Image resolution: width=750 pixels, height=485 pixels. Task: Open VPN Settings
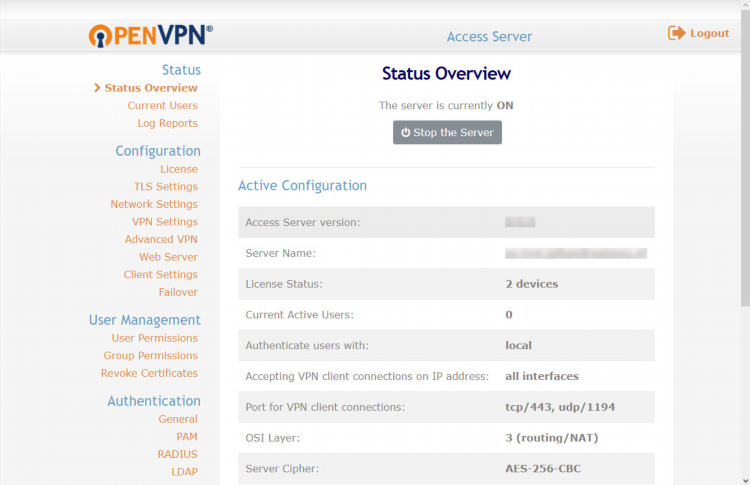[165, 222]
